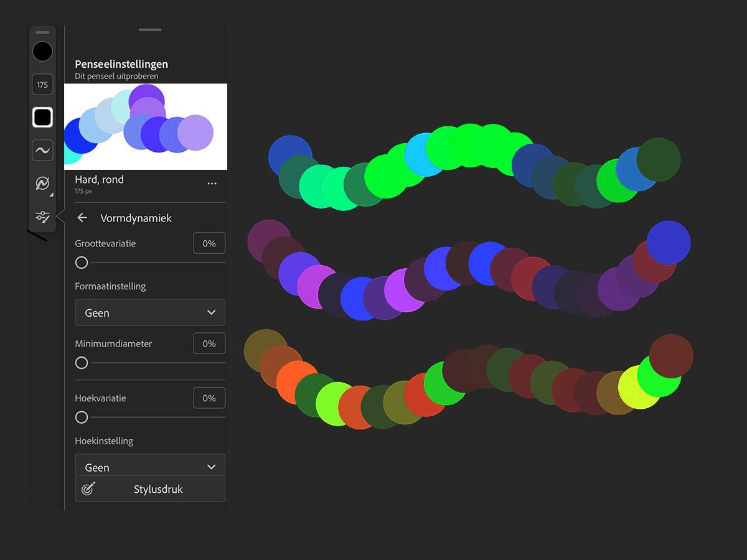Click the panel drag handle at top
This screenshot has height=560, width=747.
coord(150,29)
